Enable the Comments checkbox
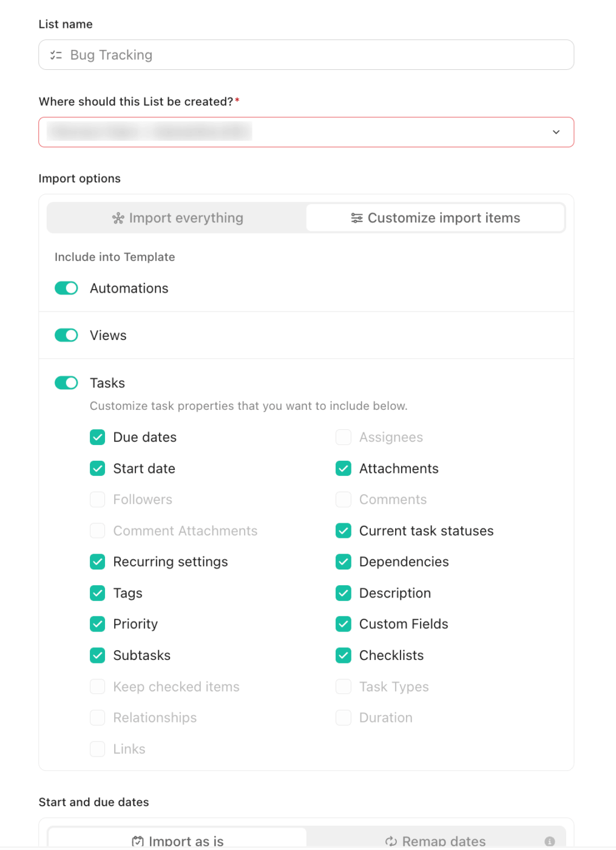This screenshot has width=616, height=850. (x=343, y=499)
